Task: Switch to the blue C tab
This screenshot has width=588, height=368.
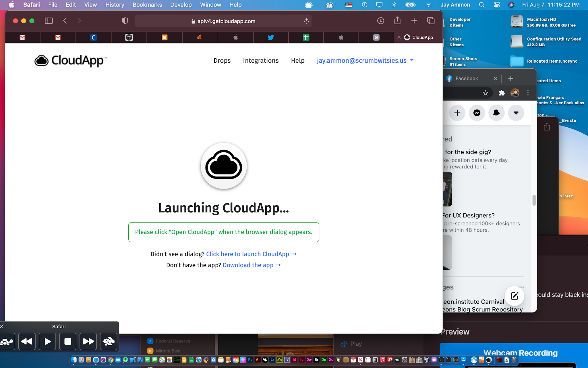Action: point(94,37)
